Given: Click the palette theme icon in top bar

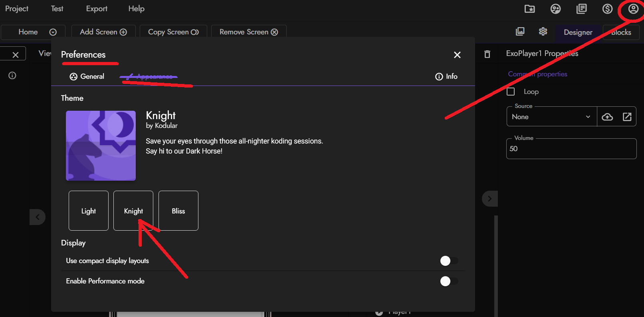Looking at the screenshot, I should pos(555,9).
